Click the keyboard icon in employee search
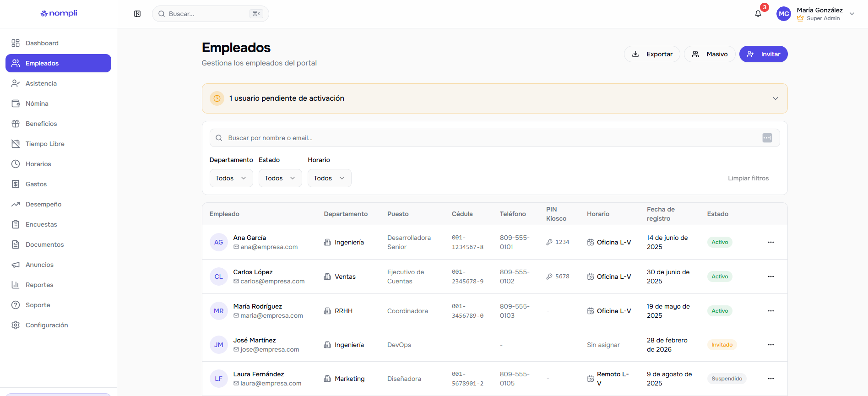This screenshot has height=396, width=868. pos(767,138)
